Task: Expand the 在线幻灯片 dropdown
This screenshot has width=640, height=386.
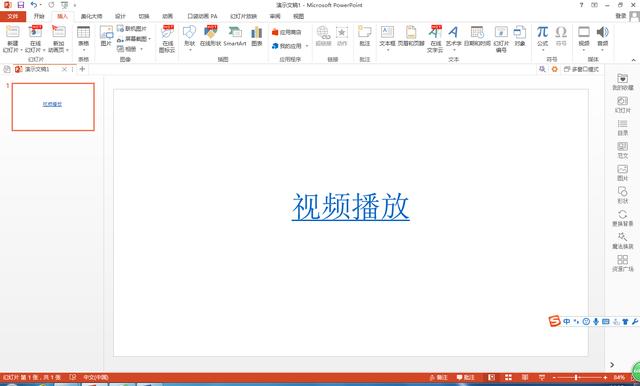Action: [x=44, y=50]
